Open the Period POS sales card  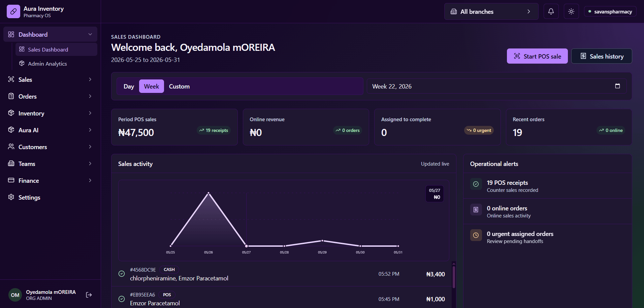click(174, 127)
